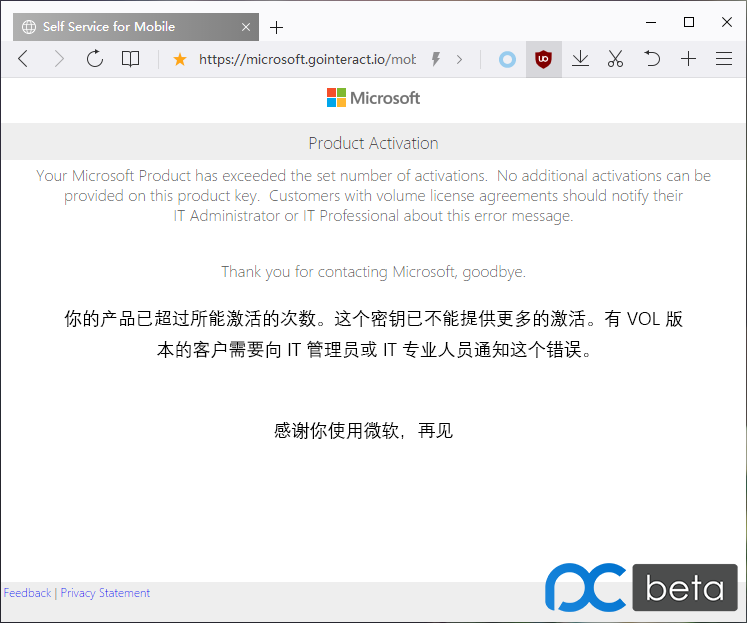
Task: Click the blue circle extension icon
Action: point(507,60)
